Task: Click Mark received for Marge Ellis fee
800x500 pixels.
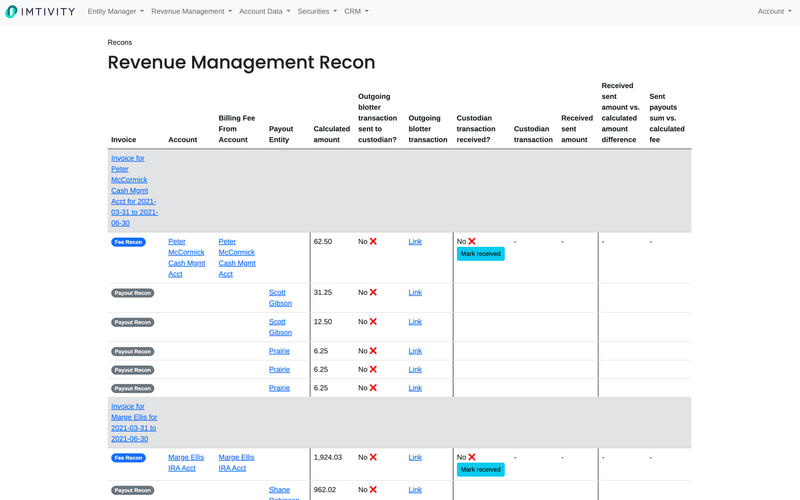Action: pos(481,469)
